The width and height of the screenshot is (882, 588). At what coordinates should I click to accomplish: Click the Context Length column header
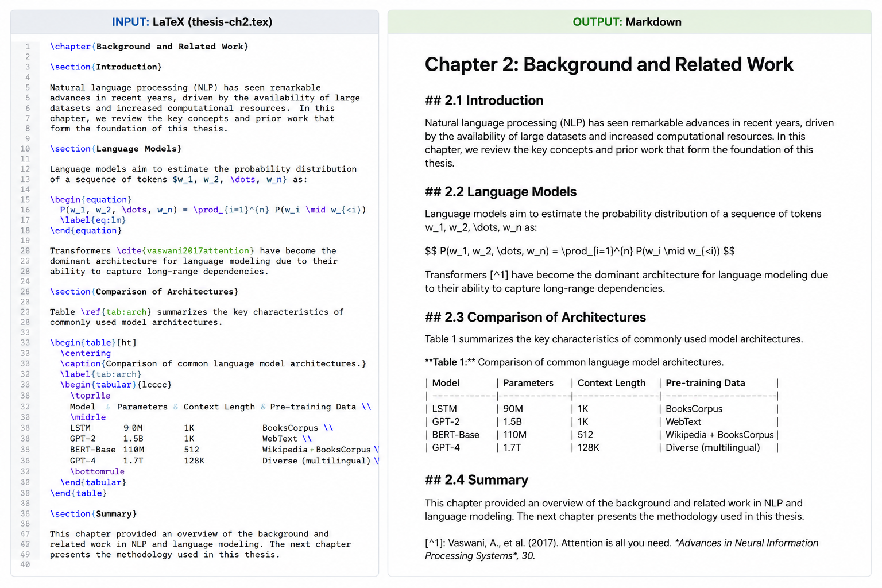coord(612,383)
